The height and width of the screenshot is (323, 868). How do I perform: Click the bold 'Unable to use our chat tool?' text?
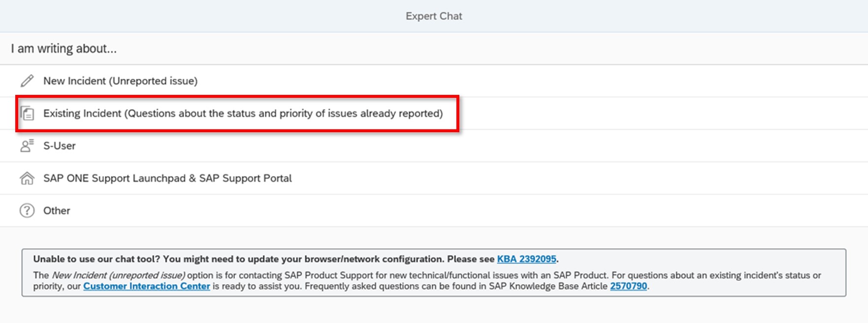click(x=96, y=259)
